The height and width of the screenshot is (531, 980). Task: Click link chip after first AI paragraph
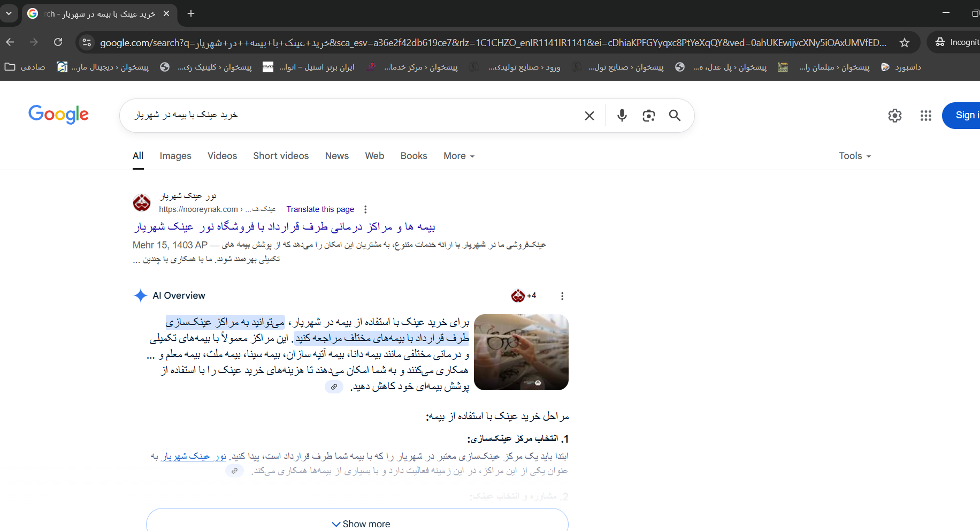coord(334,386)
